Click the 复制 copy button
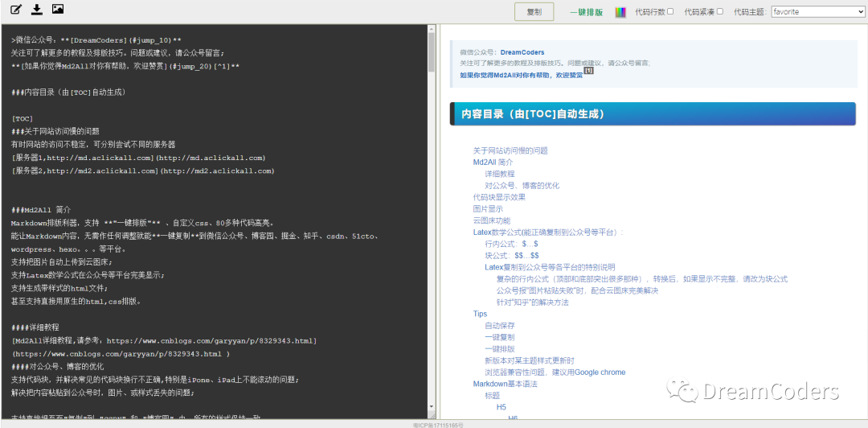Viewport: 868px width, 428px height. point(534,11)
